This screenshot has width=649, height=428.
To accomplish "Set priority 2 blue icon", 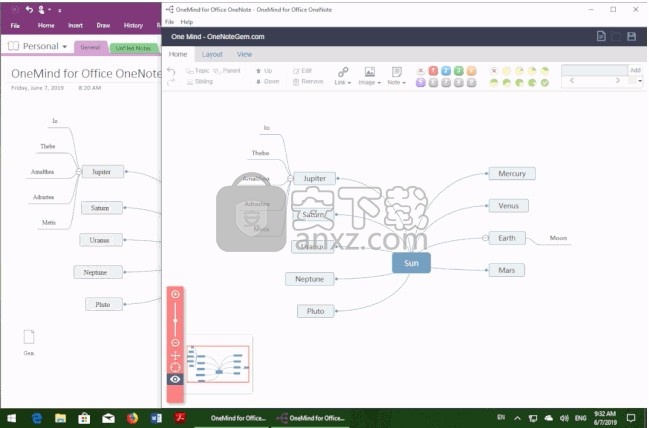I will click(446, 71).
